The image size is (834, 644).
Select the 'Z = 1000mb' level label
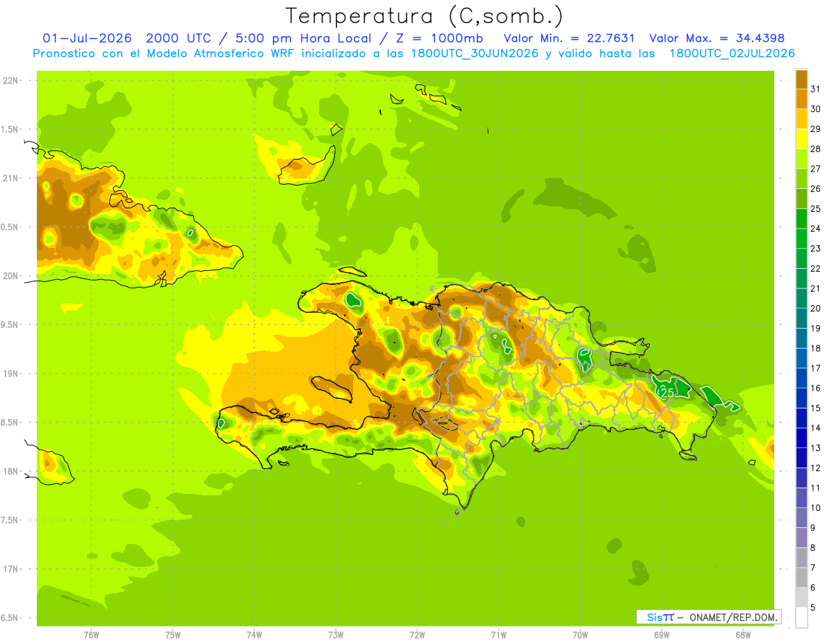pyautogui.click(x=441, y=38)
